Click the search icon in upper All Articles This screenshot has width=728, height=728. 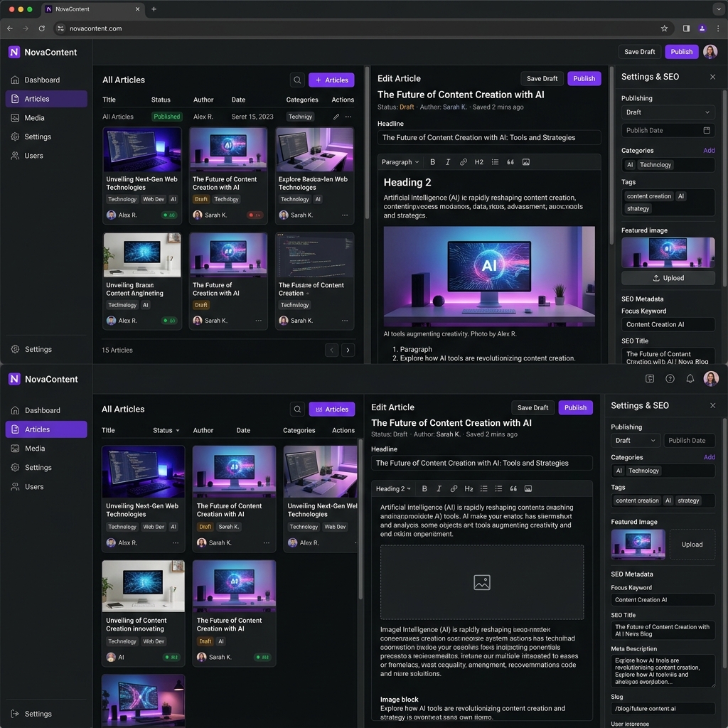tap(297, 80)
